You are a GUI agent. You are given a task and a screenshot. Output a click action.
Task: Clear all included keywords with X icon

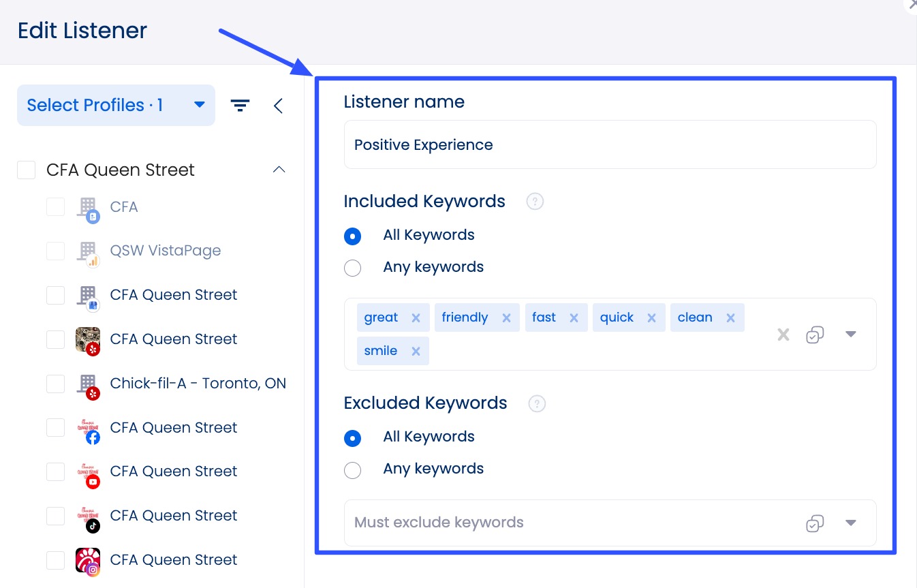point(783,335)
